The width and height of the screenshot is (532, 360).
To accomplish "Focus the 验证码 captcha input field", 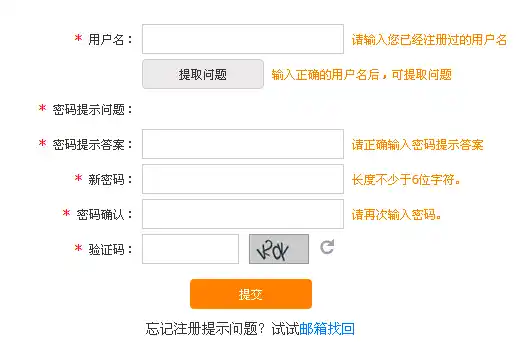I will click(x=190, y=249).
